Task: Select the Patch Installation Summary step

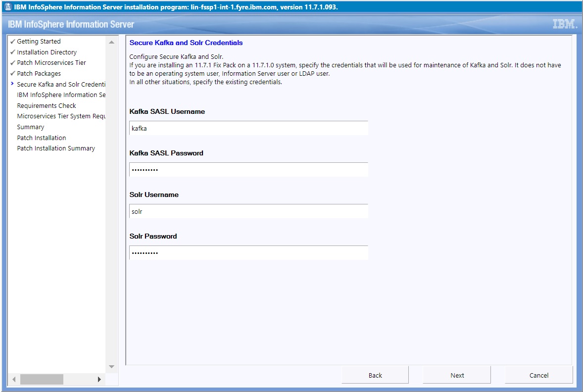Action: point(56,148)
